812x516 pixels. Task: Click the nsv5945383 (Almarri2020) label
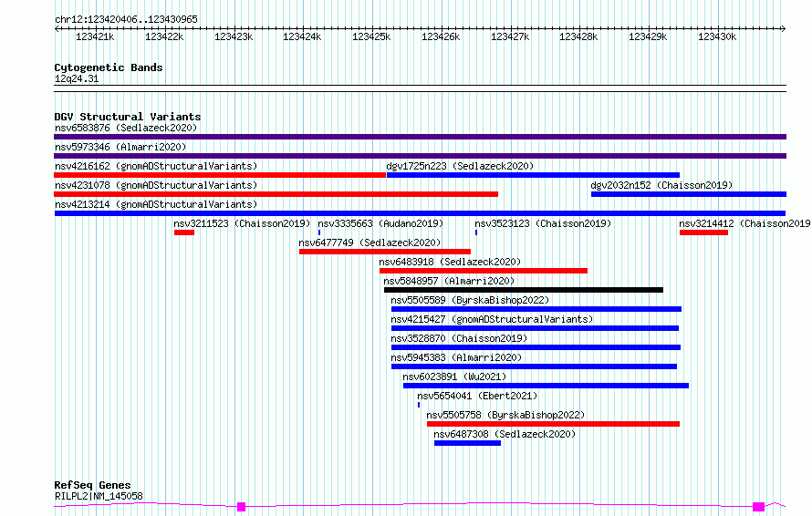tap(456, 357)
